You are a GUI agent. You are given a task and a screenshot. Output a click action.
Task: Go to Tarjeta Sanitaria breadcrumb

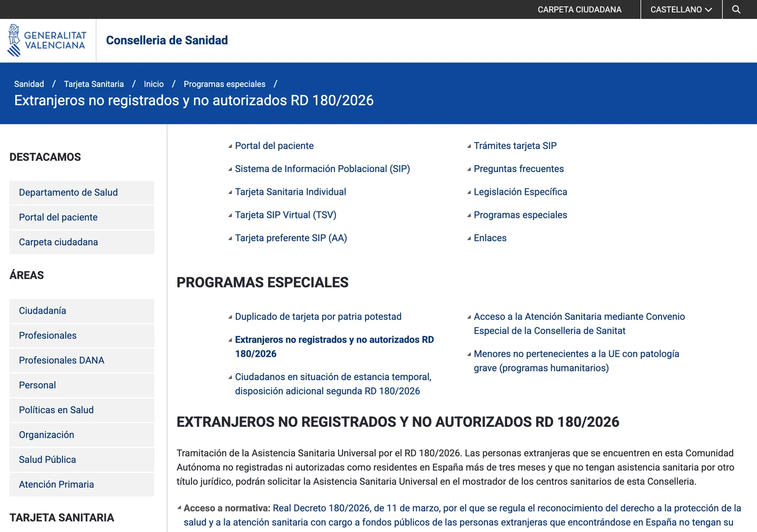click(x=94, y=84)
